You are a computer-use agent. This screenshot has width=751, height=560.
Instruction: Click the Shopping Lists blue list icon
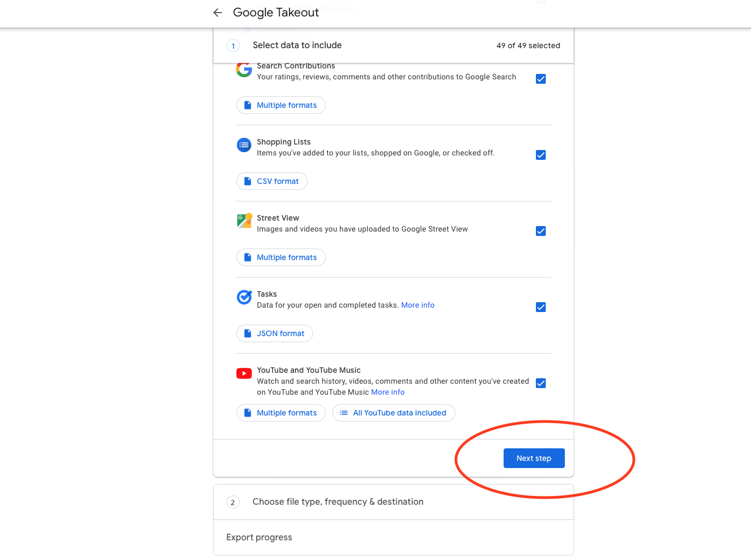click(244, 145)
